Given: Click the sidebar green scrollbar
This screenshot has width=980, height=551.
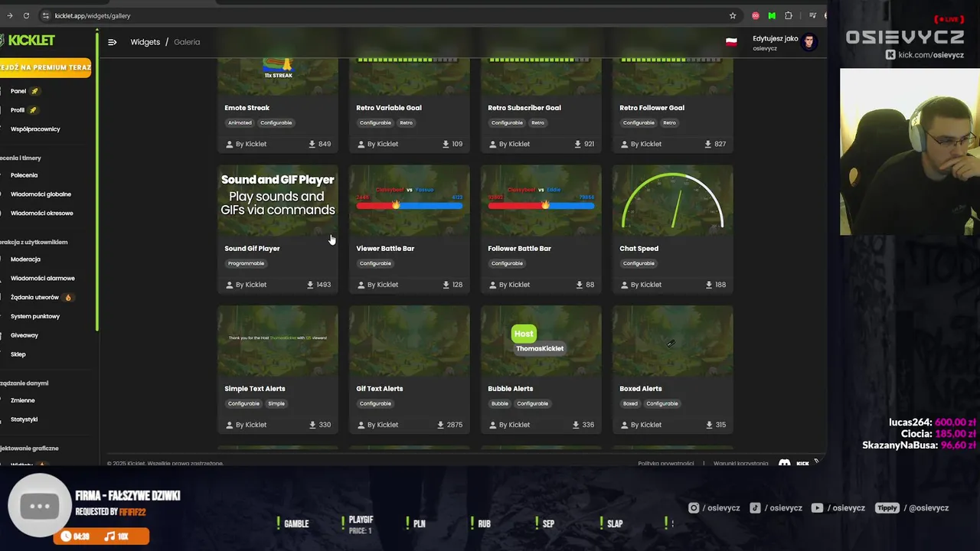Looking at the screenshot, I should point(97,180).
